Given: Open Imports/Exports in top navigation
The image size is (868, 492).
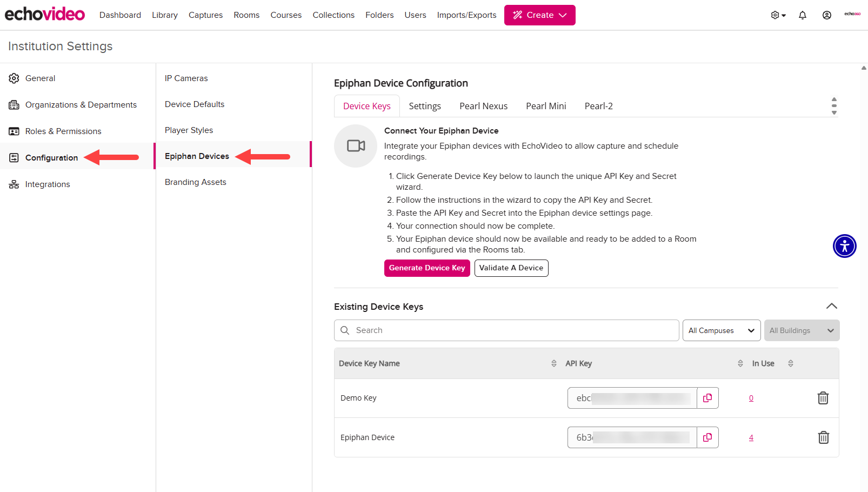Looking at the screenshot, I should tap(466, 15).
